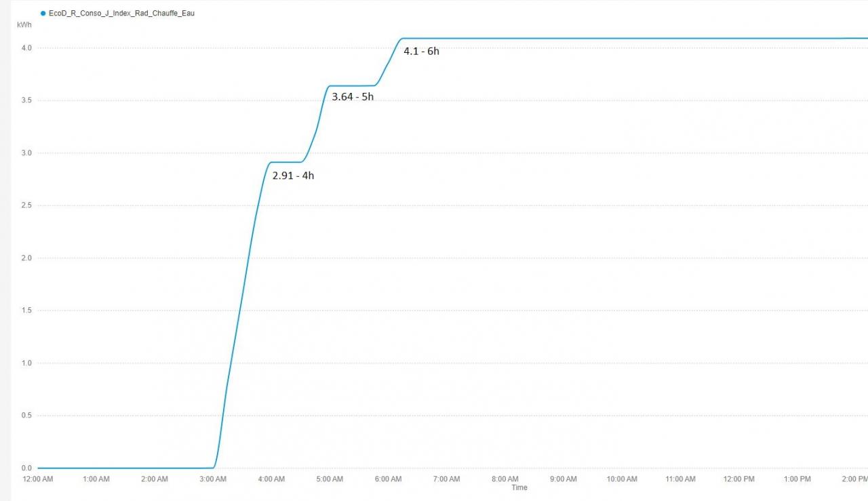The height and width of the screenshot is (501, 868).
Task: Click the kWh unit label
Action: [24, 24]
